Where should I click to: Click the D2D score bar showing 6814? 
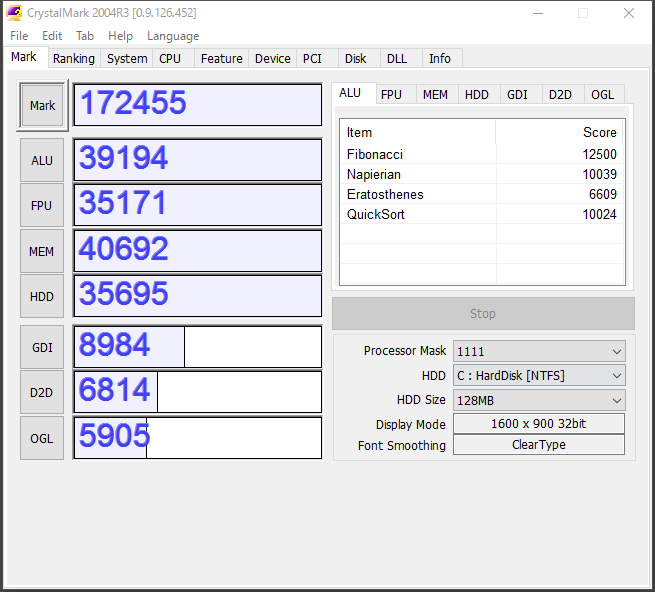[198, 392]
